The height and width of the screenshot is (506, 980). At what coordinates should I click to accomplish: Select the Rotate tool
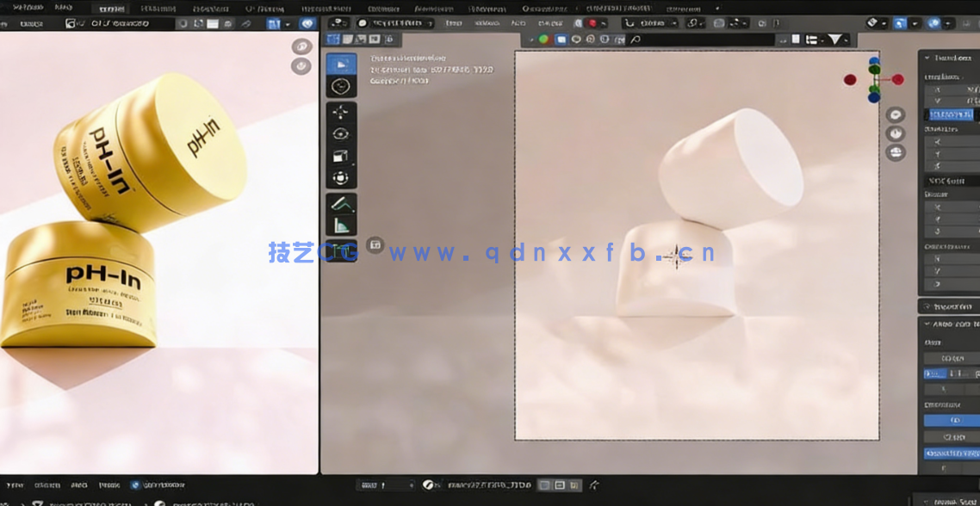click(x=340, y=133)
